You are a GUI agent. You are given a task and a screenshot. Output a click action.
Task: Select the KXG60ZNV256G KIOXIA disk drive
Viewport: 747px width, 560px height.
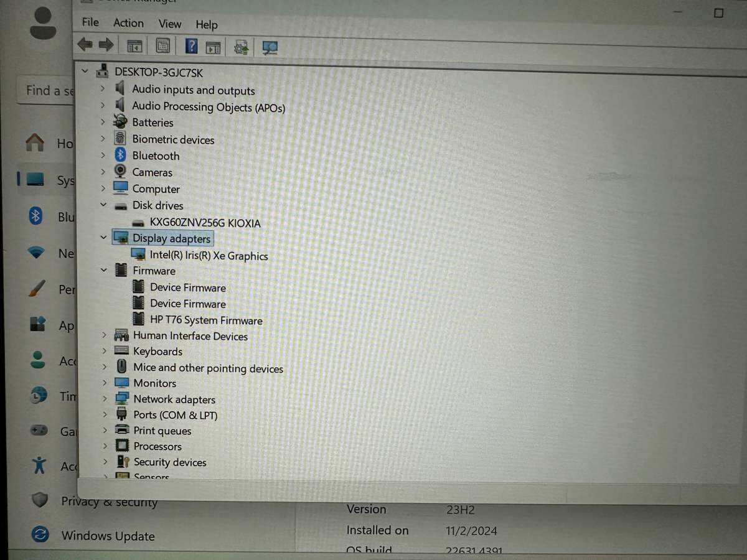click(205, 223)
